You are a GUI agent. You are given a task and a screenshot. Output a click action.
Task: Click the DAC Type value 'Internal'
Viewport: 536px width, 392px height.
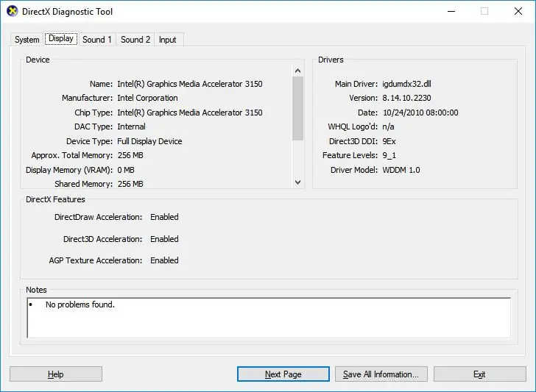coord(131,126)
